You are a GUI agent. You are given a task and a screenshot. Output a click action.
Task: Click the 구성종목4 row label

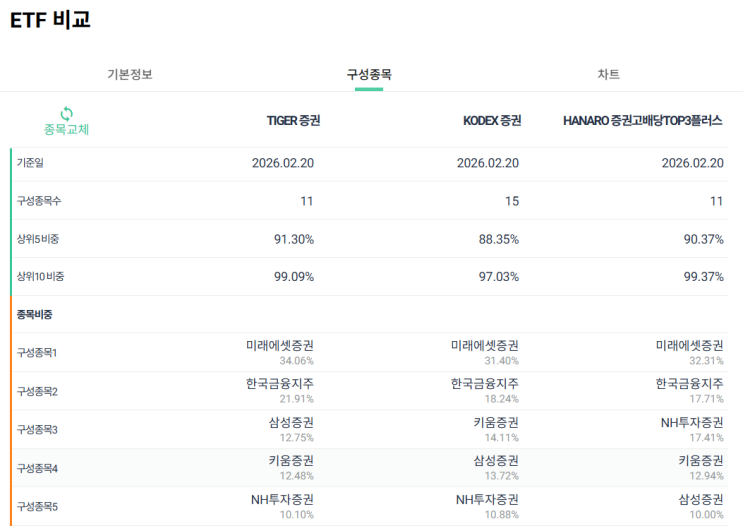click(x=37, y=469)
